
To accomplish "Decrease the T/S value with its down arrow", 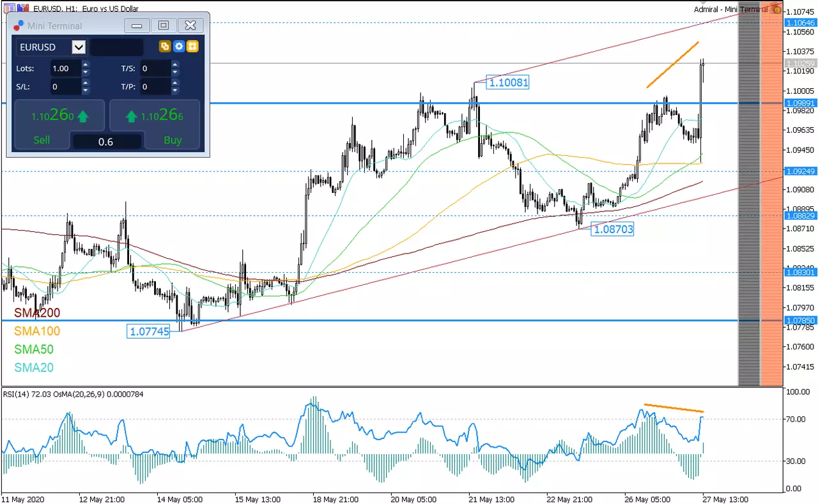I will pos(175,72).
